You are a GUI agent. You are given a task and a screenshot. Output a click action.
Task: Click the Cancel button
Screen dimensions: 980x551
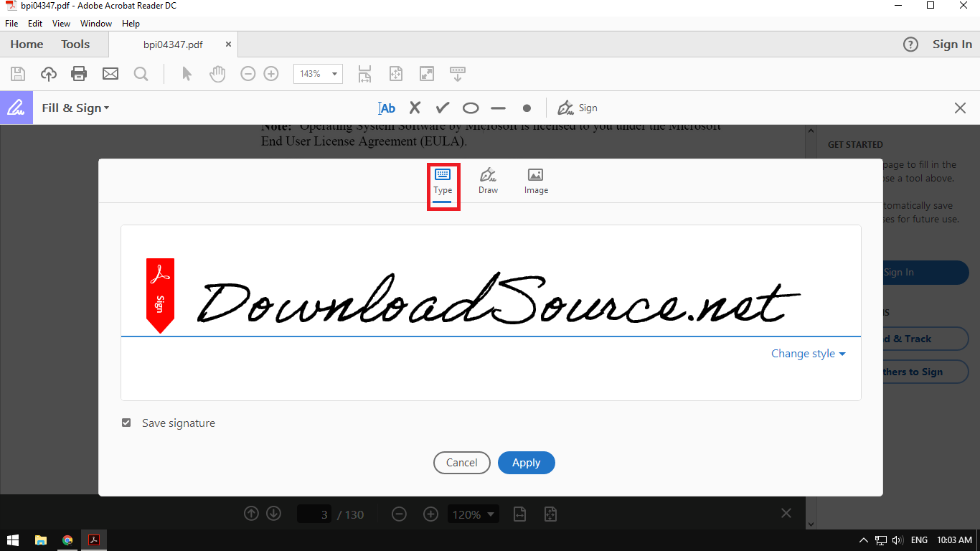(x=461, y=463)
